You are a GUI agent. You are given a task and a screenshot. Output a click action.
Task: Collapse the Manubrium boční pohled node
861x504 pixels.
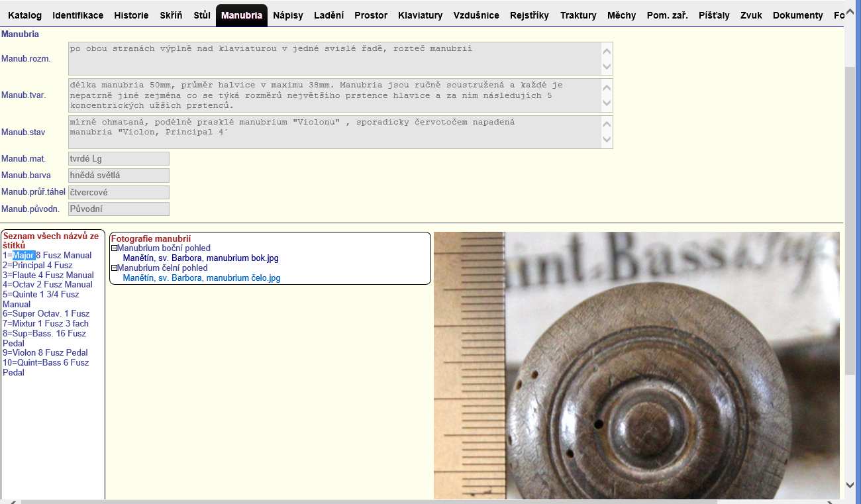[x=114, y=248]
